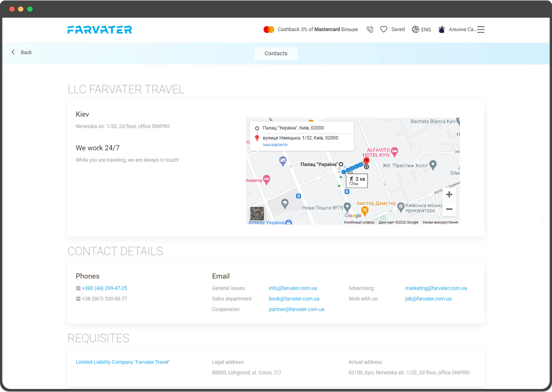Zoom out the map with minus button
Viewport: 552px width, 392px height.
tap(449, 209)
